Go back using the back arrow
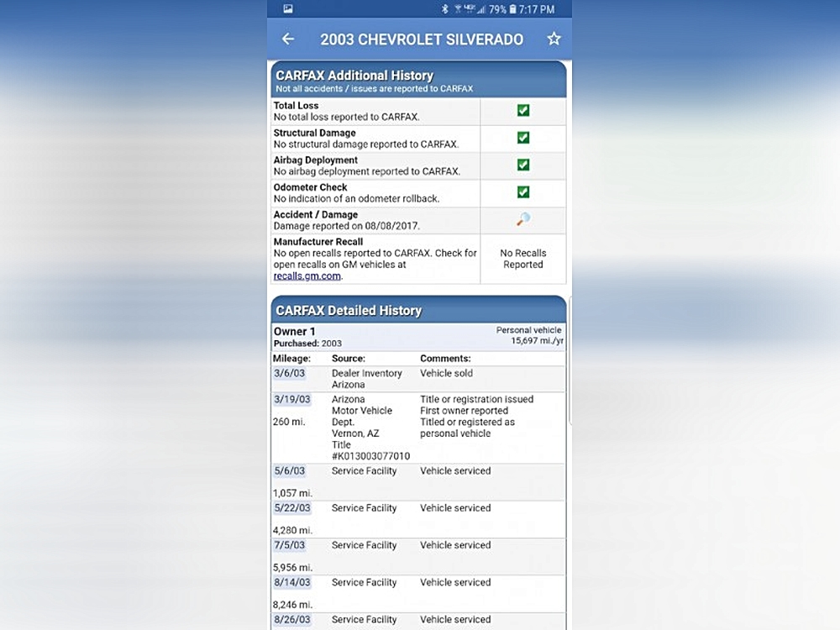Screen dimensions: 840x630 (288, 39)
